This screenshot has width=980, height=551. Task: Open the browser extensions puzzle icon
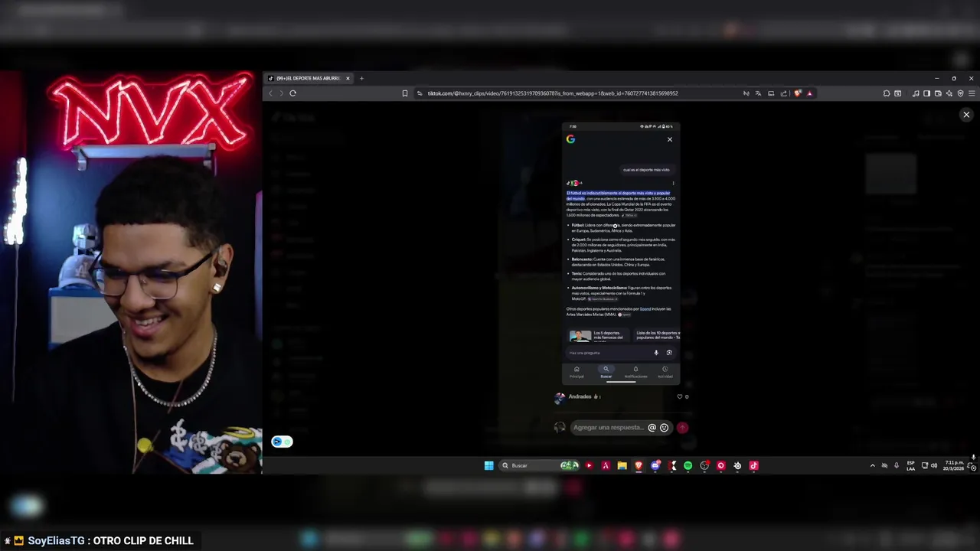(x=887, y=93)
